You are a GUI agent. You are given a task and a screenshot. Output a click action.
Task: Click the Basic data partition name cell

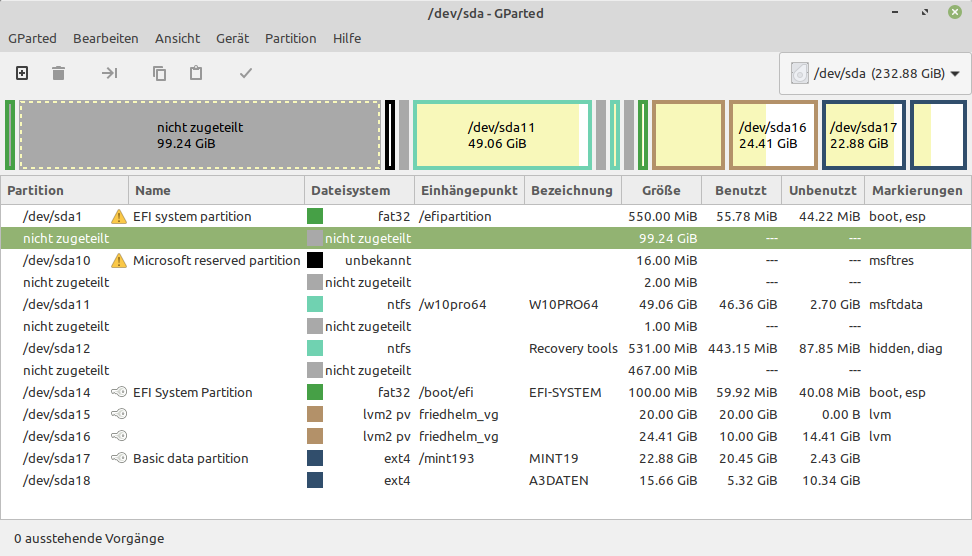pyautogui.click(x=190, y=458)
